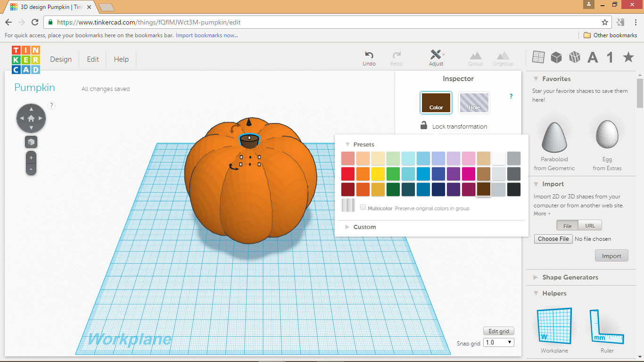Enable the Multicolor checkbox
Screen dimensions: 644x362
363,207
